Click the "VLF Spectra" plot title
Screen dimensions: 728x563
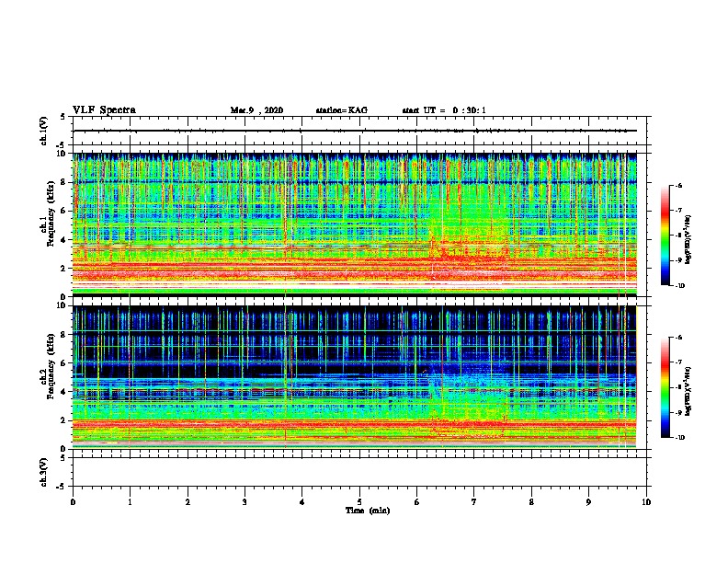point(104,110)
